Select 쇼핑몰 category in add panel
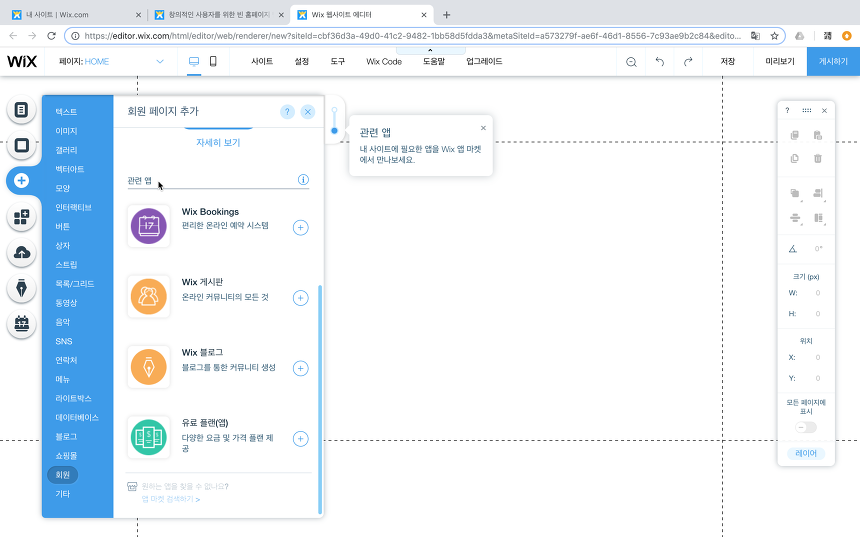This screenshot has width=860, height=537. 66,456
